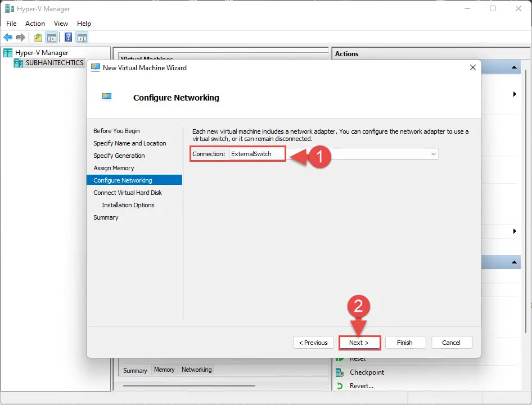
Task: Close the wizard with the X button
Action: [x=472, y=67]
